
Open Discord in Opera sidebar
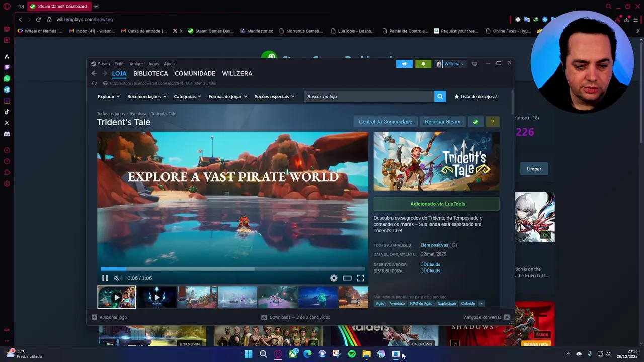tap(7, 134)
